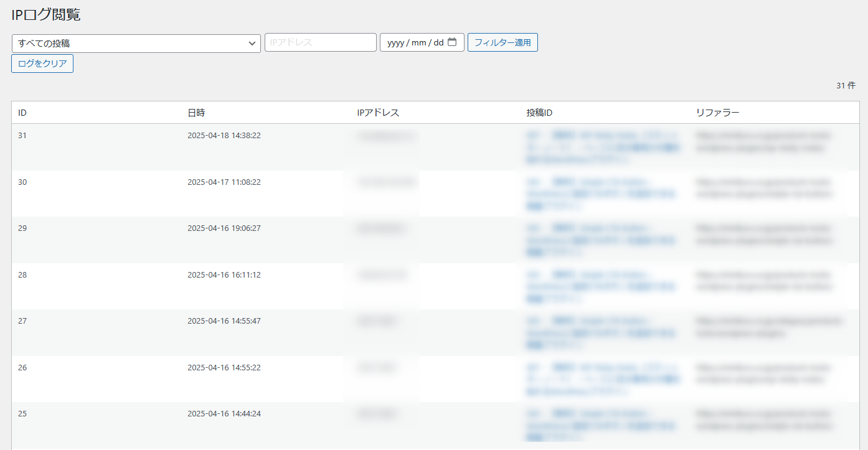The height and width of the screenshot is (450, 868).
Task: Open the post link in row ID 27
Action: pos(601,332)
